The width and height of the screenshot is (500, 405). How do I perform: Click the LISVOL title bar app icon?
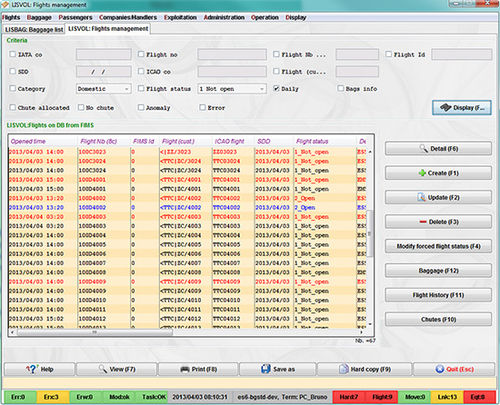(5, 5)
